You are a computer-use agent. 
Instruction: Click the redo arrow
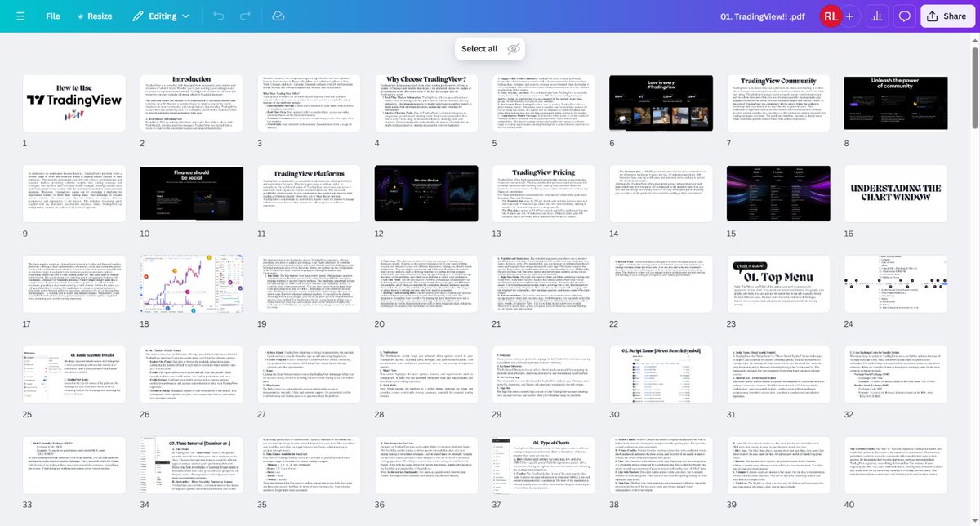click(245, 16)
